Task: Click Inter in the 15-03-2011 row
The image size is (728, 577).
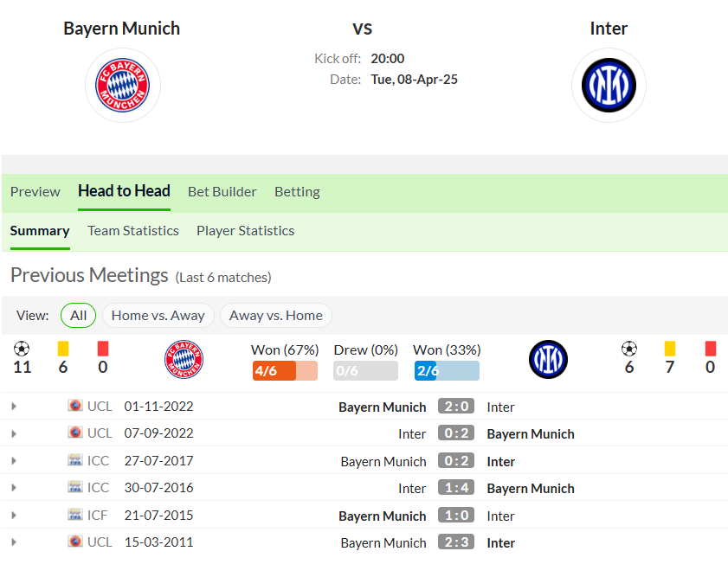Action: (501, 542)
